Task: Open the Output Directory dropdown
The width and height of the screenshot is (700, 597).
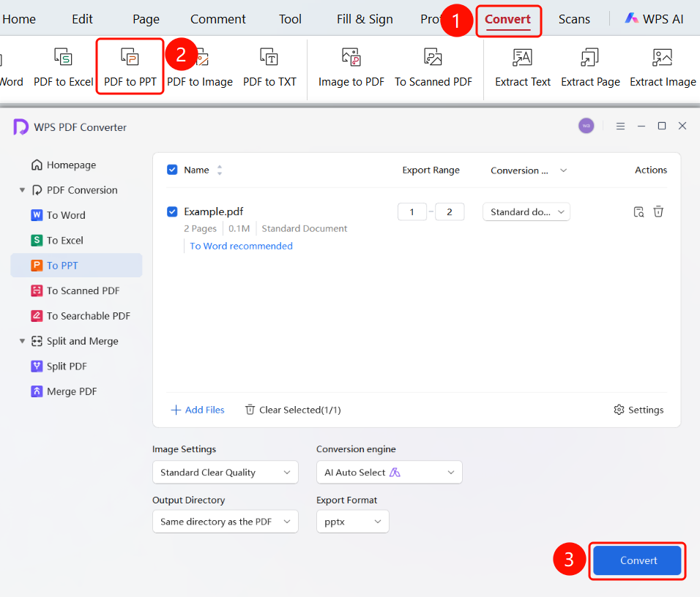Action: point(226,522)
